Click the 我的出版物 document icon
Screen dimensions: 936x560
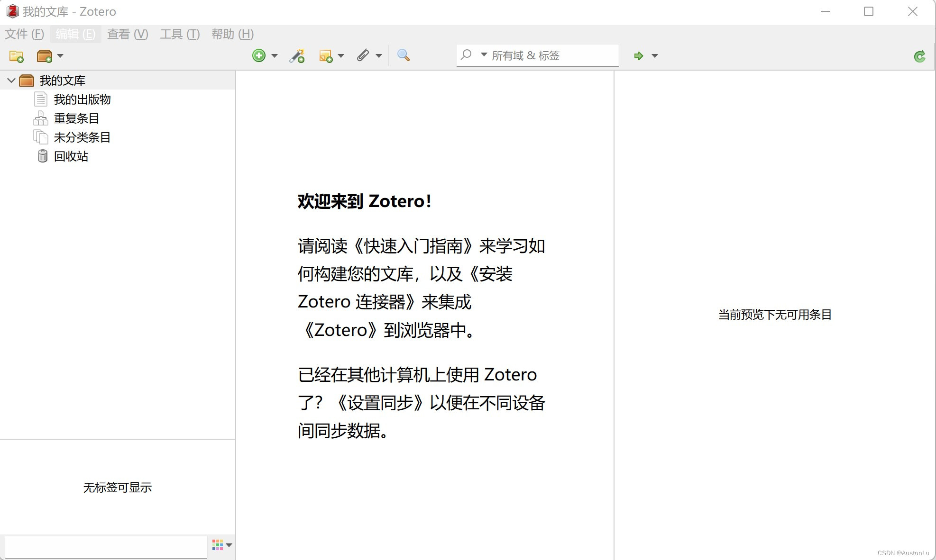pyautogui.click(x=41, y=99)
